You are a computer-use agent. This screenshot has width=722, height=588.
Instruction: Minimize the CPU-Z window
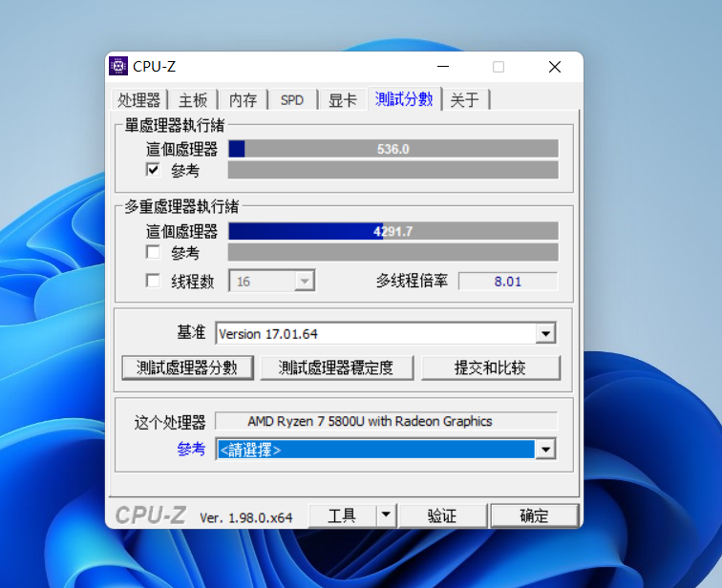443,67
